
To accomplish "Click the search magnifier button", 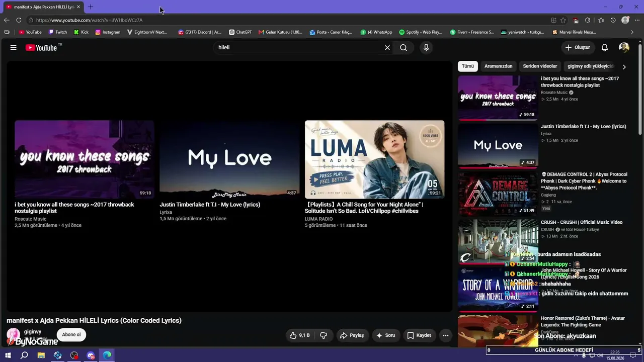I will click(404, 48).
